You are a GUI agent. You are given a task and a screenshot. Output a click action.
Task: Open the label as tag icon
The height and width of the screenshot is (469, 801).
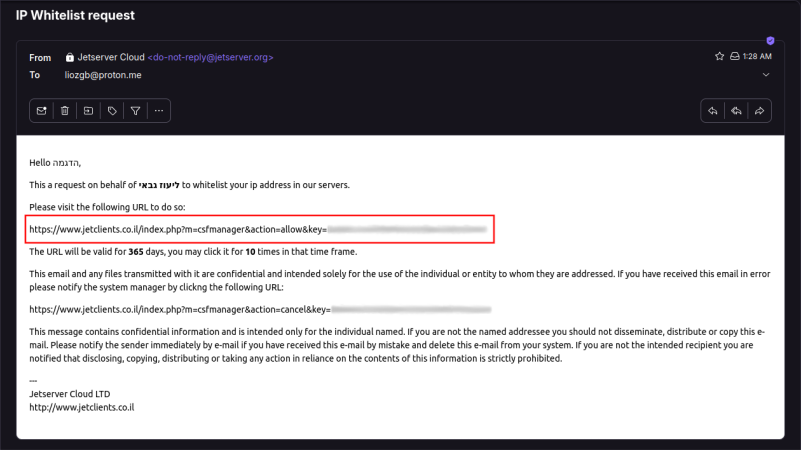[x=112, y=111]
